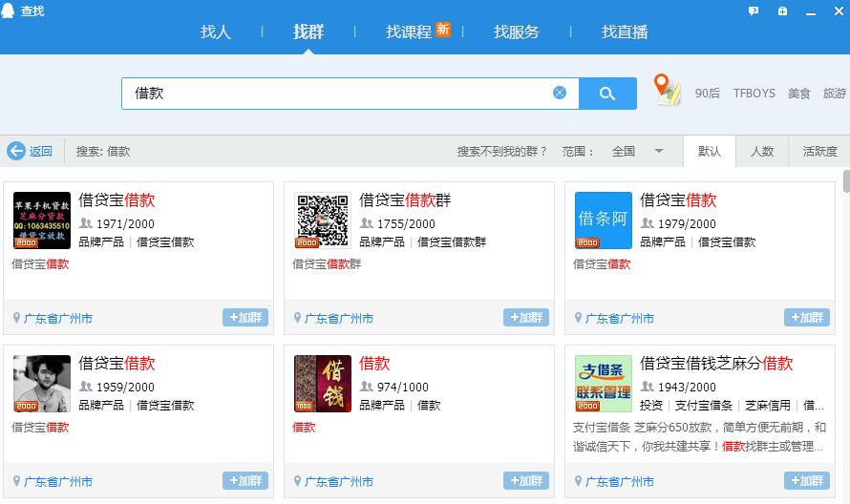Join the 1971/2000 member group
This screenshot has height=504, width=850.
tap(245, 318)
